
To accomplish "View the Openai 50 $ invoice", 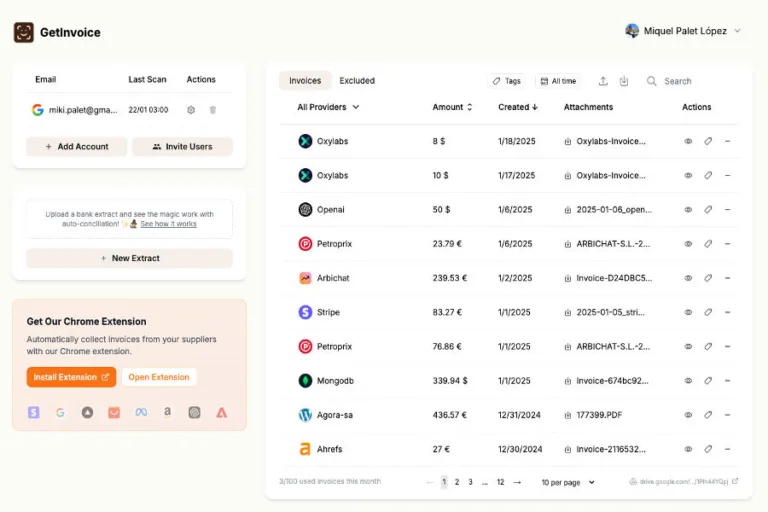I will click(x=688, y=210).
